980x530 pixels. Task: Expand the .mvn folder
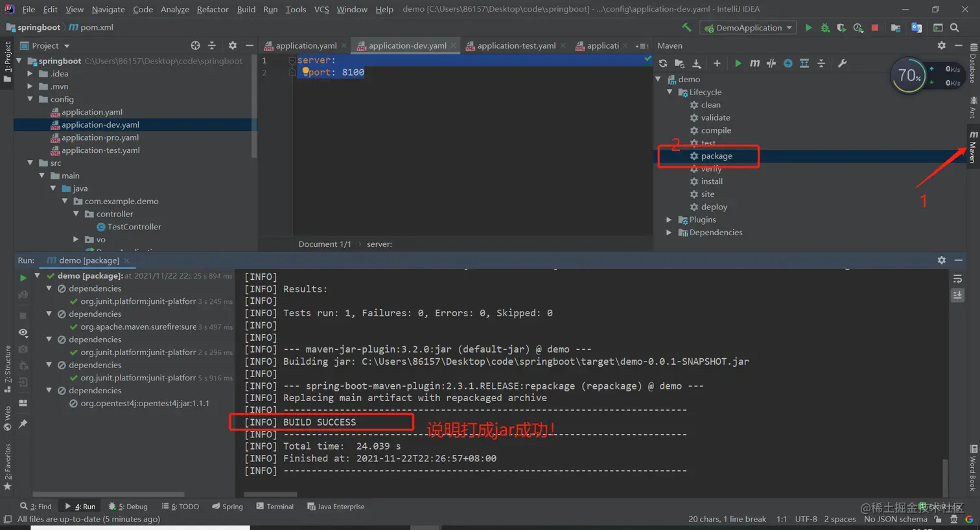pyautogui.click(x=30, y=86)
